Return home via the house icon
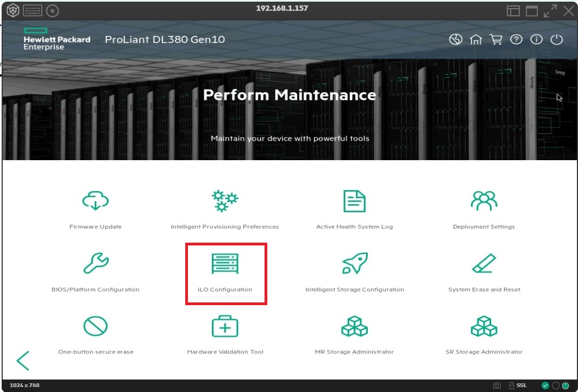 (x=476, y=39)
